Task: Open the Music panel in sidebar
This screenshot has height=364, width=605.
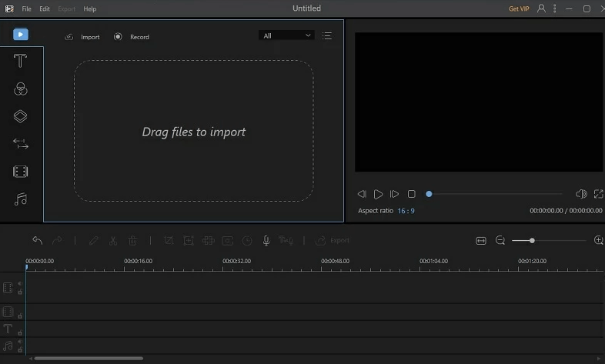Action: 21,199
